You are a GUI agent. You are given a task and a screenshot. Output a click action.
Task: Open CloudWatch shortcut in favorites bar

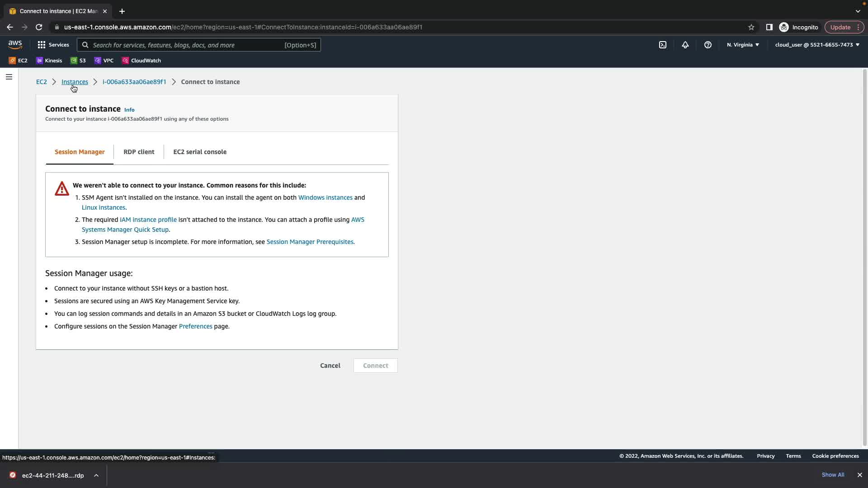(x=141, y=61)
